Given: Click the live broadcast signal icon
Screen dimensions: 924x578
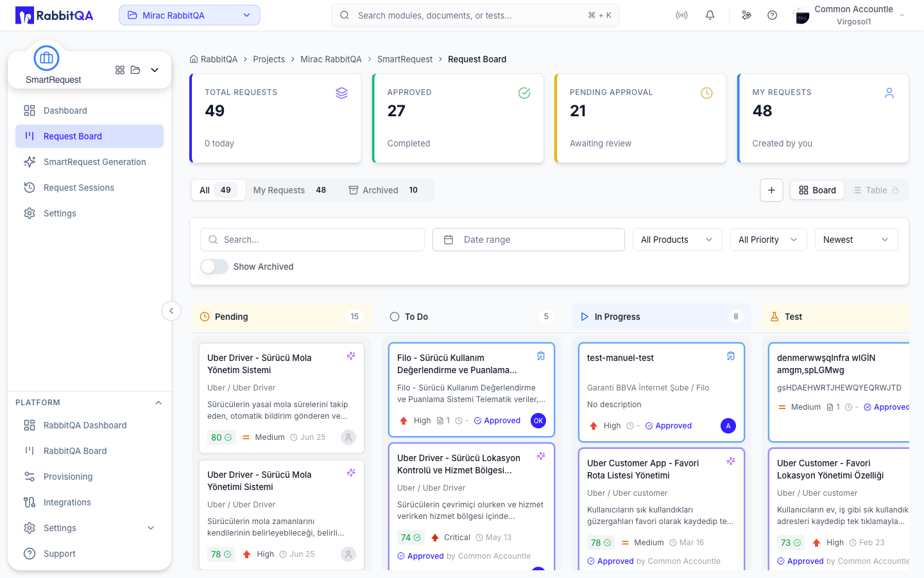Looking at the screenshot, I should [x=681, y=15].
